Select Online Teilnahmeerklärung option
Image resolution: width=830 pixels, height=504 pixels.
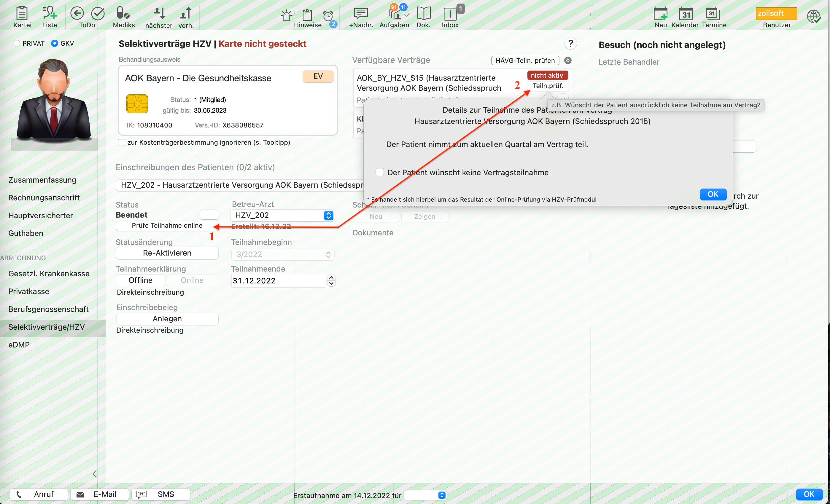192,280
